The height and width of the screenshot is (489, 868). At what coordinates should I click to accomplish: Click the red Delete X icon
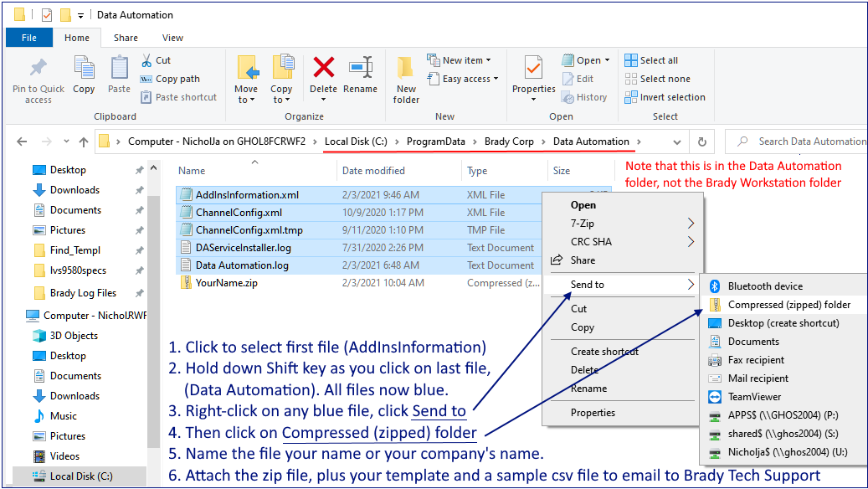[324, 68]
